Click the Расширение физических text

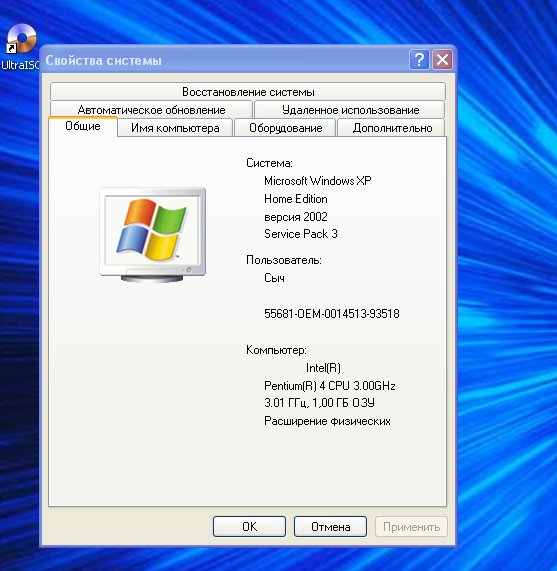point(327,421)
